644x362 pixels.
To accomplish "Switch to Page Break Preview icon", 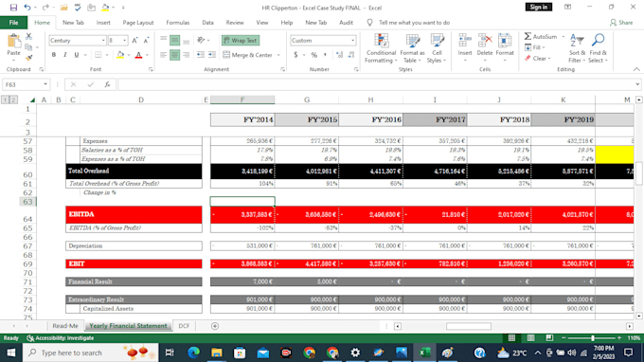I will (549, 337).
